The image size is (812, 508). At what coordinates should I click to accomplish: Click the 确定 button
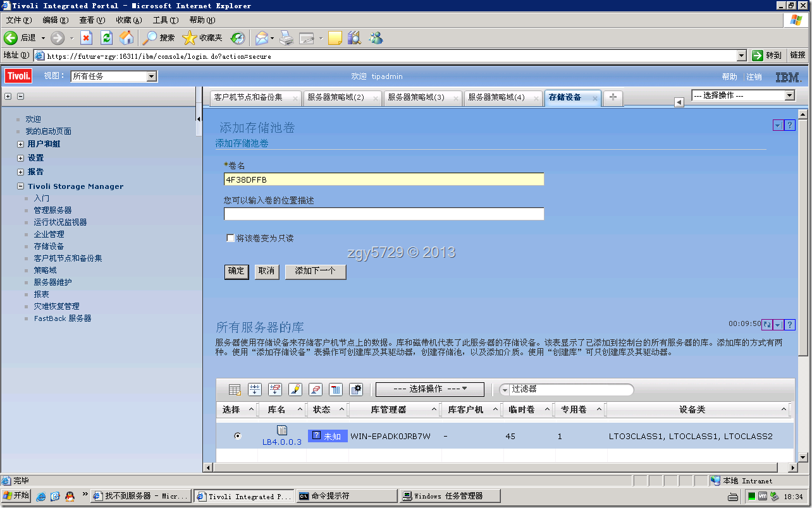point(237,271)
